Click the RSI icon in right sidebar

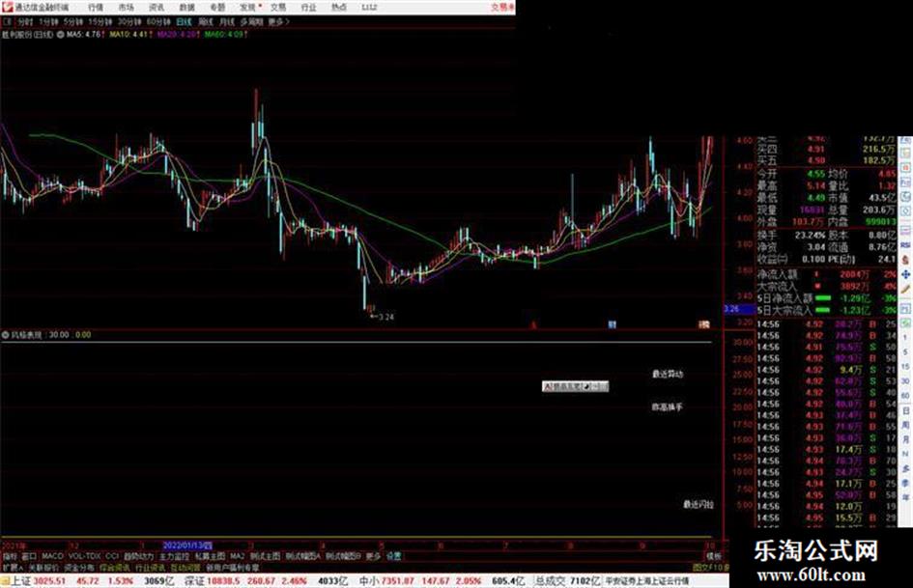(x=905, y=246)
